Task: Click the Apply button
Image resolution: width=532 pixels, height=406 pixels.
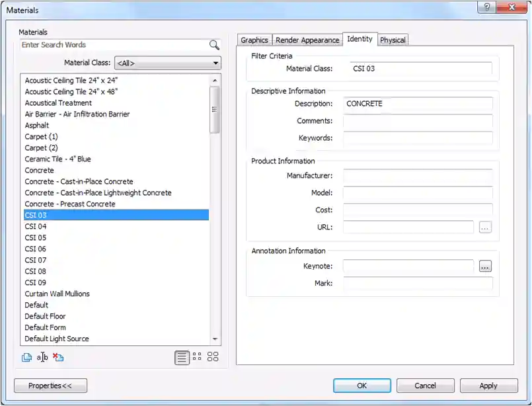Action: (488, 386)
